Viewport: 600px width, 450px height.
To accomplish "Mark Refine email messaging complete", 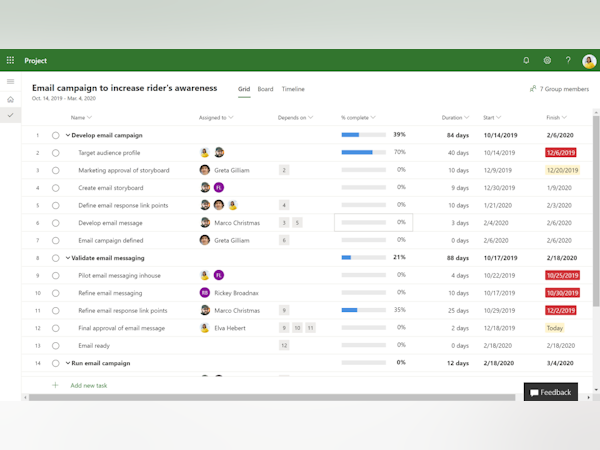I will (x=55, y=293).
